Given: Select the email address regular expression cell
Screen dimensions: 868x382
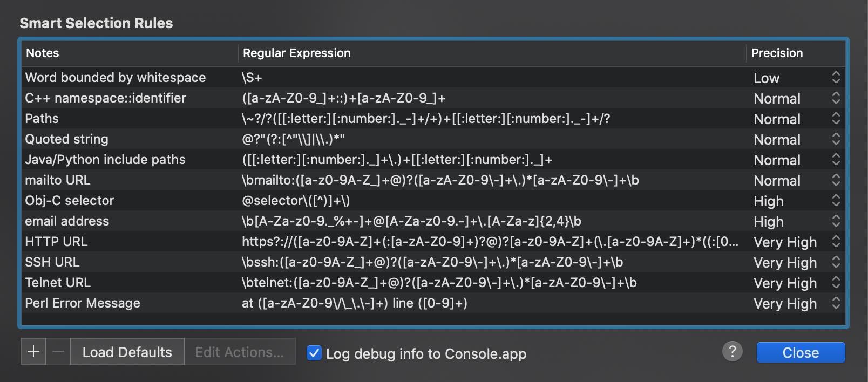Looking at the screenshot, I should click(492, 221).
